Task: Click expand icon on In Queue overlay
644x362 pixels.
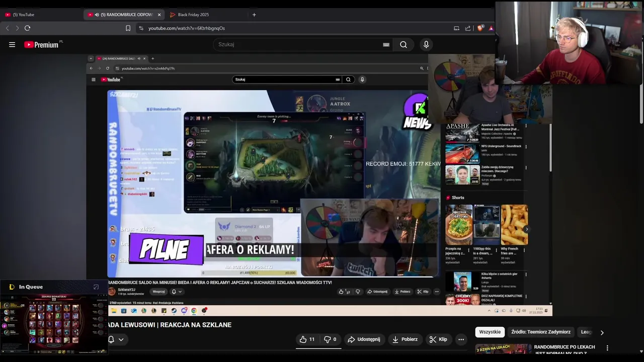Action: tap(96, 287)
